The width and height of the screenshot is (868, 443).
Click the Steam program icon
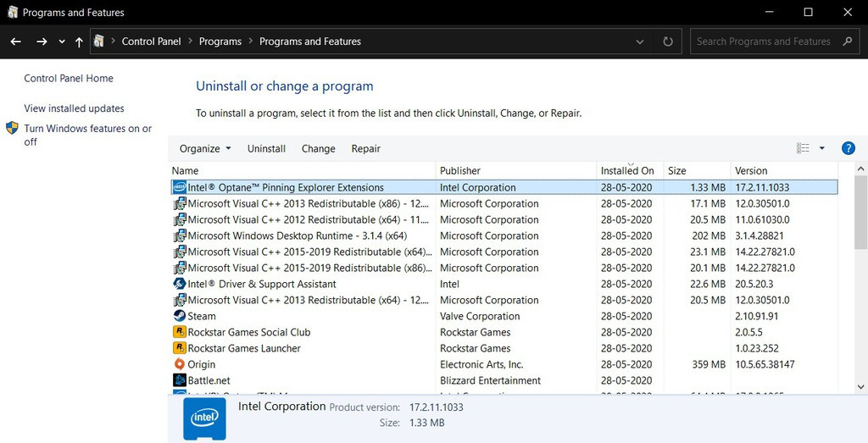click(180, 316)
